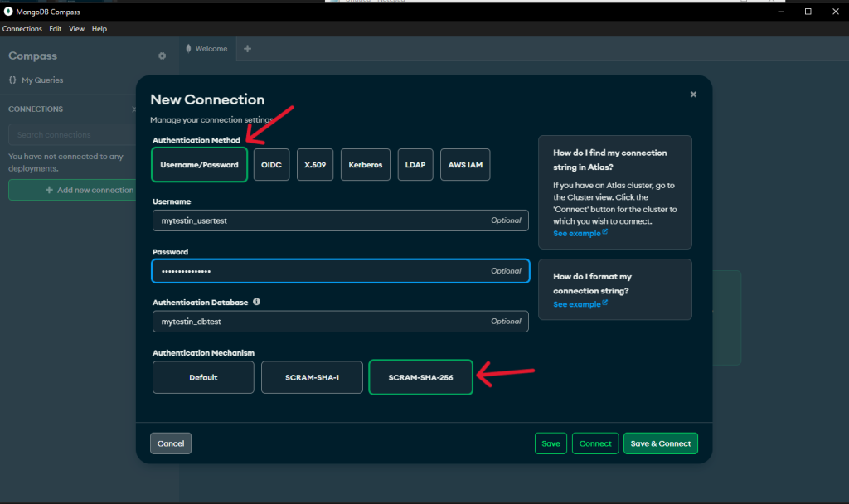Image resolution: width=849 pixels, height=504 pixels.
Task: Click the MongoDB Compass leaf logo in title bar
Action: coord(8,12)
